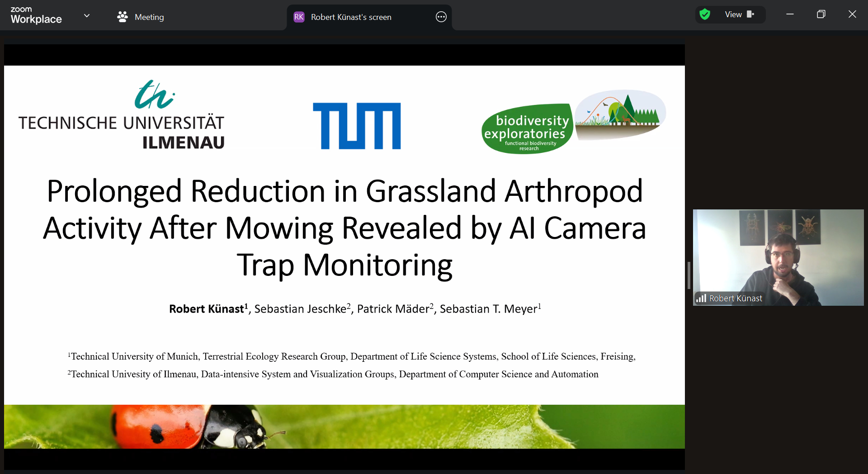Minimize the Zoom meeting window
This screenshot has height=474, width=868.
pyautogui.click(x=790, y=14)
